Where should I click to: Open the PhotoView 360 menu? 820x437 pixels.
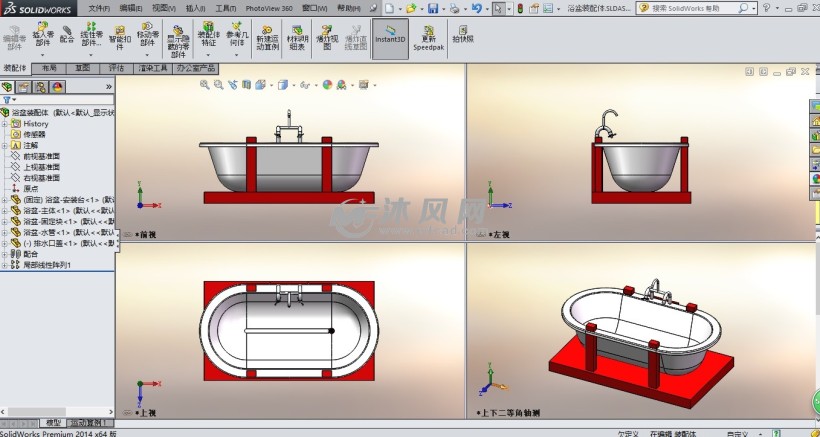click(x=269, y=8)
